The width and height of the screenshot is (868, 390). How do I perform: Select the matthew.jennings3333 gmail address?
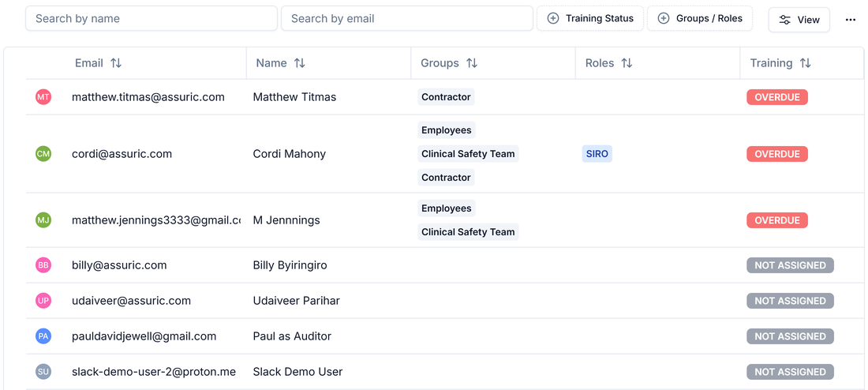click(x=156, y=220)
